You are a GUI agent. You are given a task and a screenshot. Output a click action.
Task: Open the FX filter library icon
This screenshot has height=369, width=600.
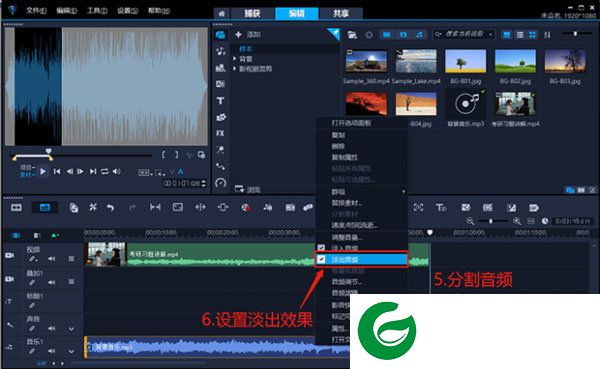click(220, 133)
